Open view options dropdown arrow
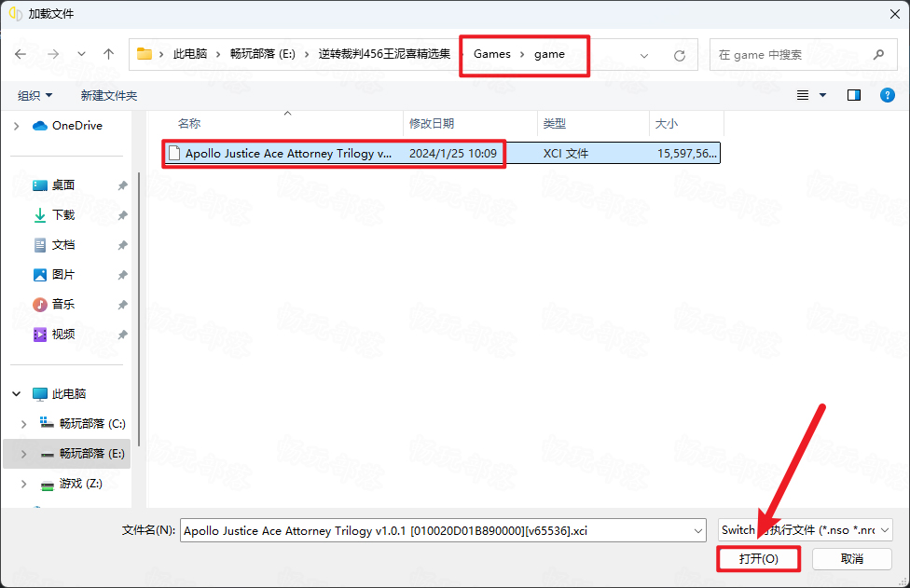Image resolution: width=910 pixels, height=588 pixels. (x=822, y=95)
